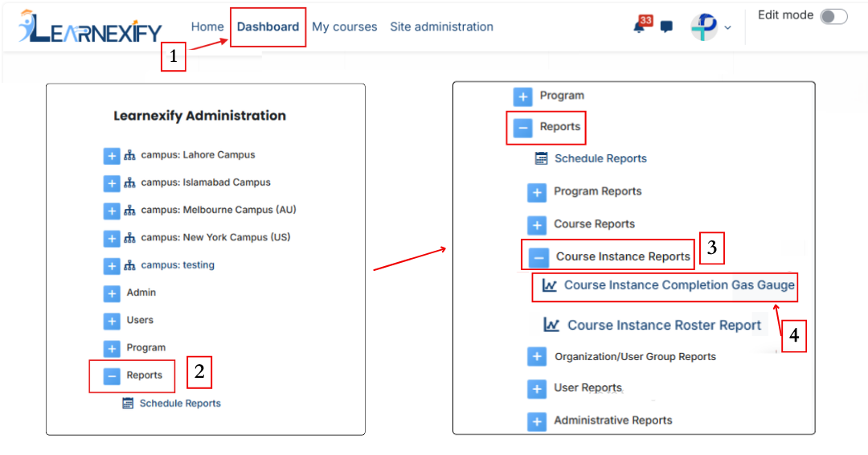
Task: Click the Schedule Reports calendar icon in right panel
Action: (542, 158)
